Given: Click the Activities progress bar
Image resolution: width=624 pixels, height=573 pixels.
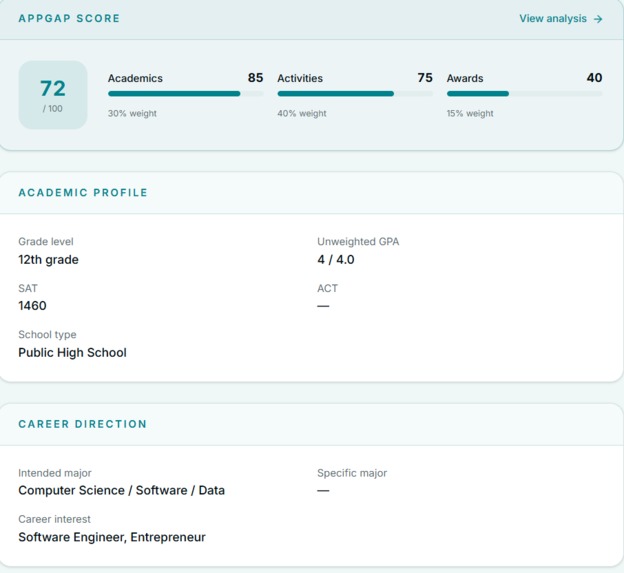Looking at the screenshot, I should click(355, 94).
